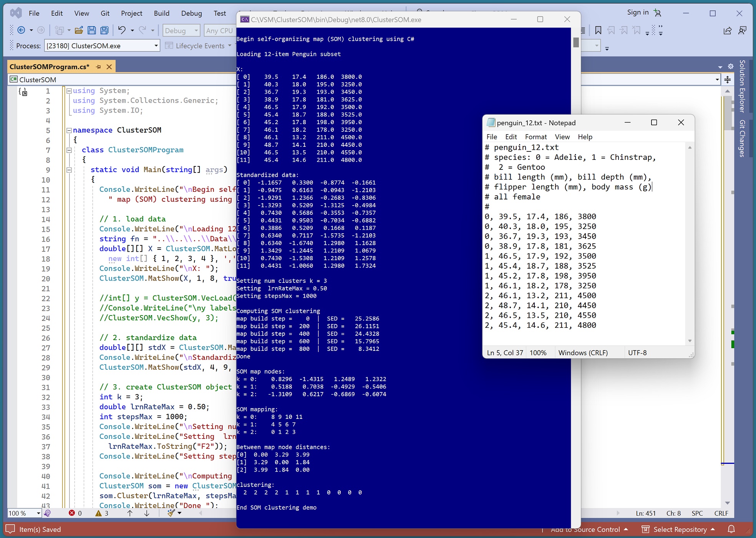Click the console window vertical scrollbar thumb

click(576, 42)
